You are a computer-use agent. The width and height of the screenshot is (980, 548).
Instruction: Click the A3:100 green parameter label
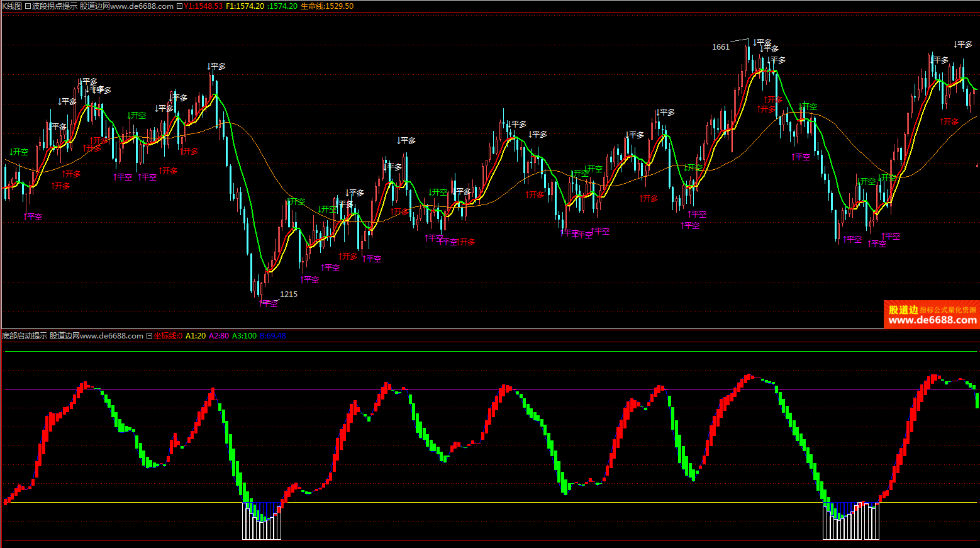pos(244,336)
